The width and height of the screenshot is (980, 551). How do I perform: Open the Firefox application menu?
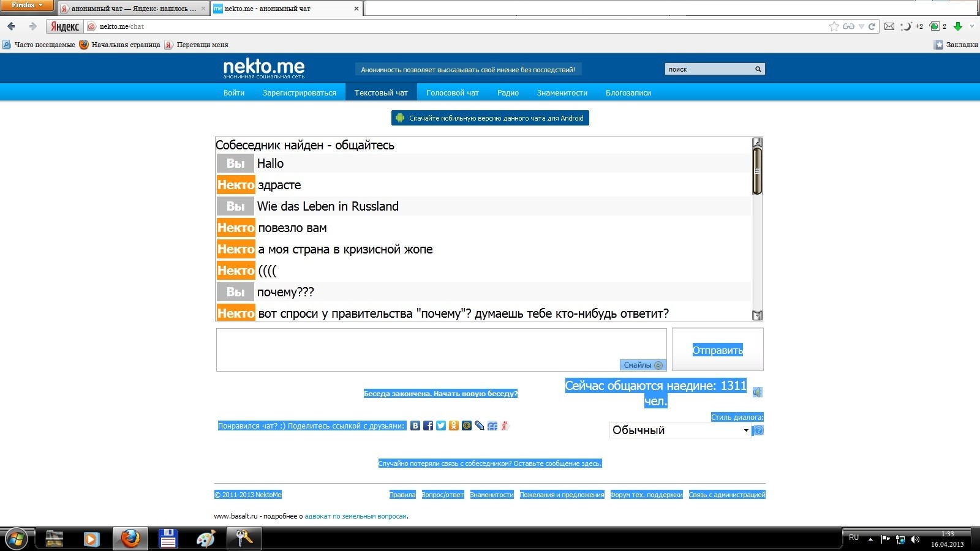pos(28,6)
